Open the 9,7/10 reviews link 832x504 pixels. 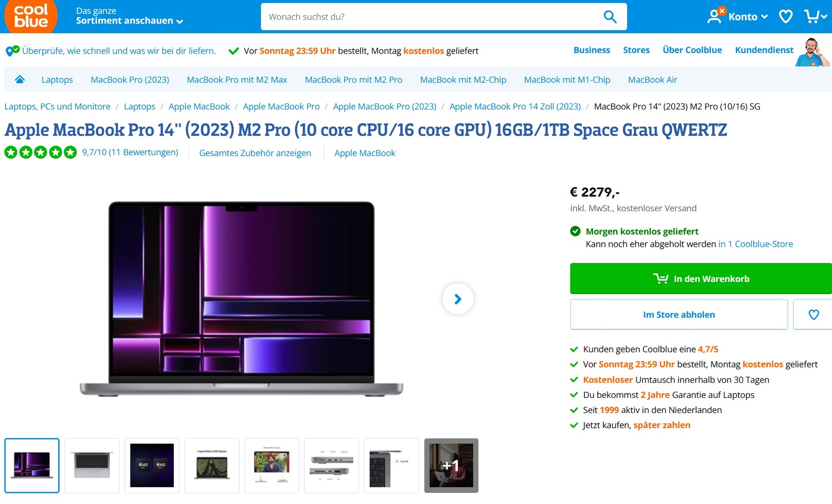(x=130, y=152)
